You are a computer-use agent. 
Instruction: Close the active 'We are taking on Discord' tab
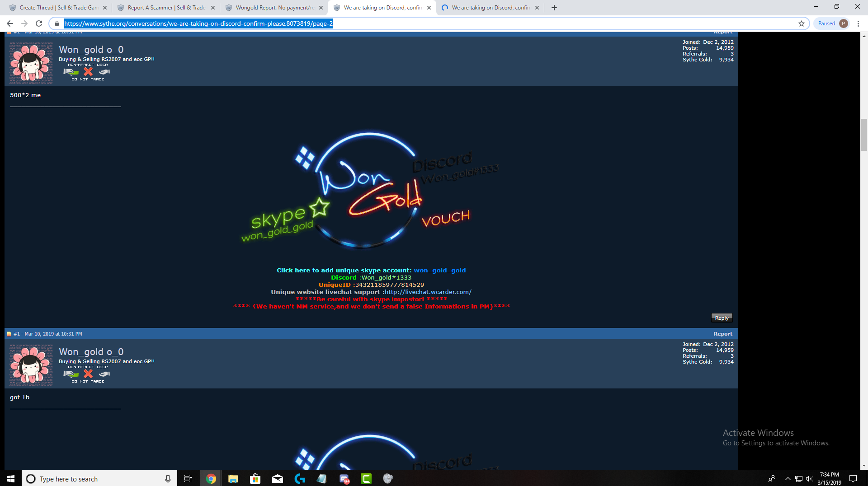(429, 8)
